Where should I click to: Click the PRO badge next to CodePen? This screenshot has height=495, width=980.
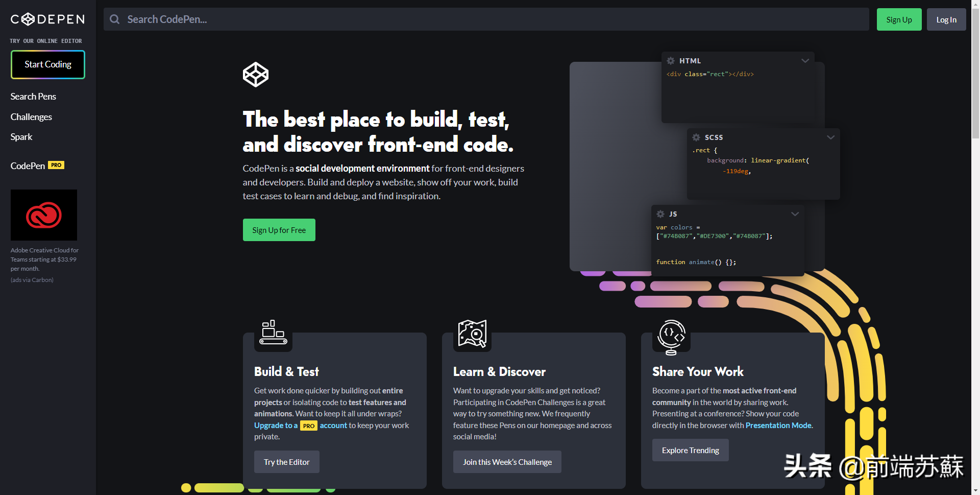[56, 165]
